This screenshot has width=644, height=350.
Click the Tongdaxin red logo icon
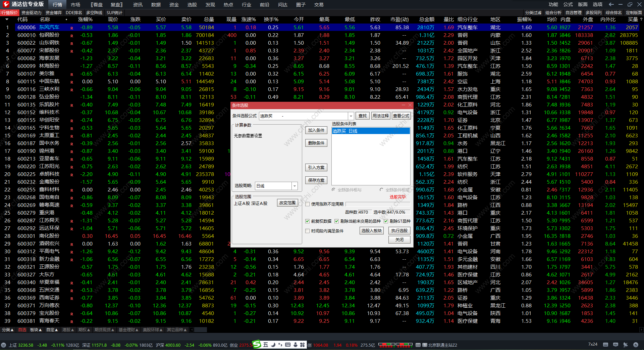(6, 4)
